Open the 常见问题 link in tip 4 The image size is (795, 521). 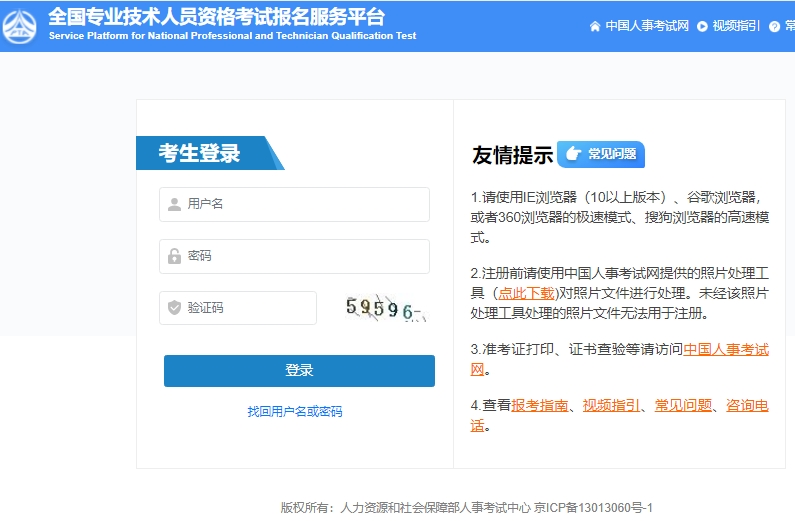683,405
